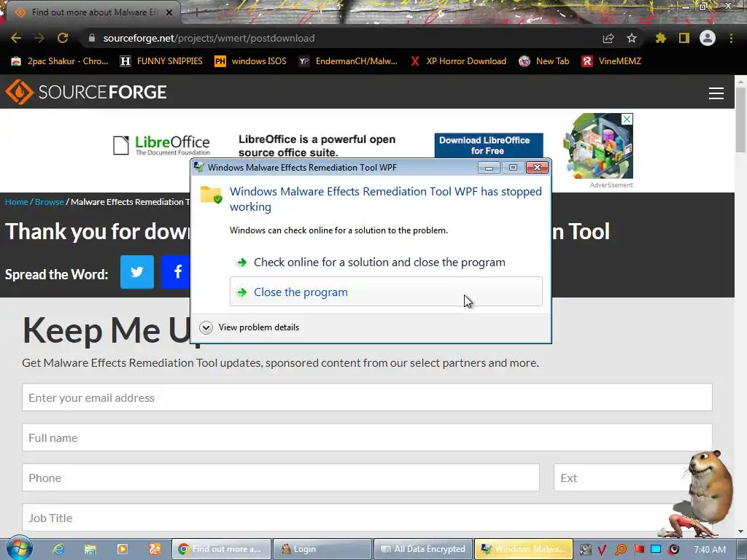Click the network monitor tray icon
Viewport: 747px width, 560px height.
656,550
